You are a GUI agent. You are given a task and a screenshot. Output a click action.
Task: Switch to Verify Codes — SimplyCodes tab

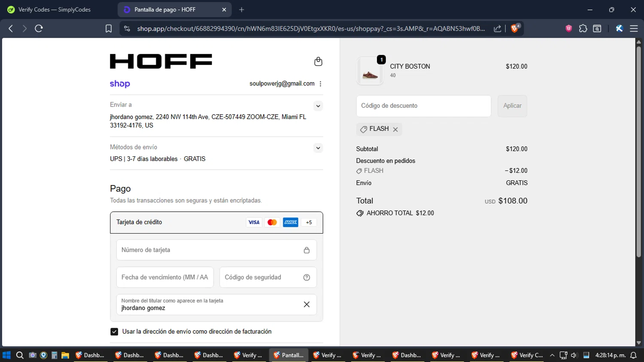tap(55, 9)
